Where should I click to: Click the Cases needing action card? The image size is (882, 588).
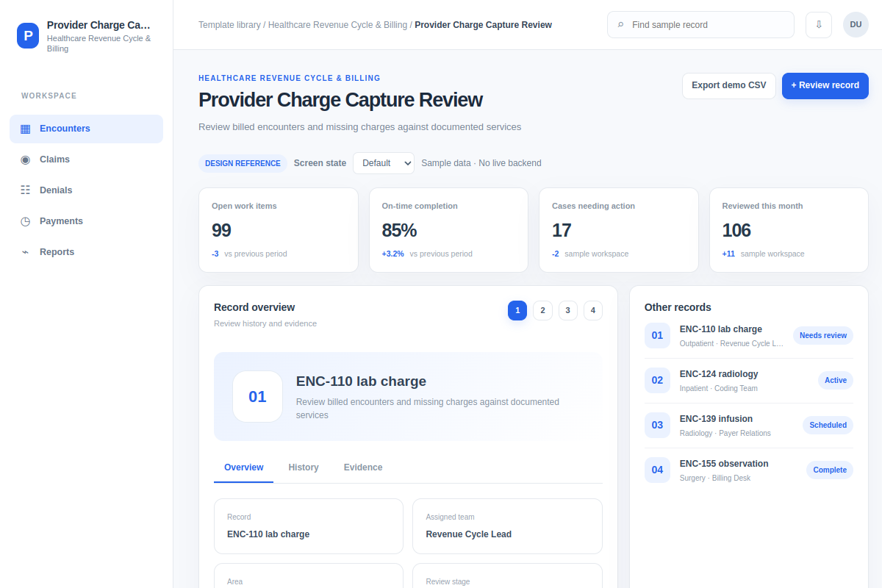pyautogui.click(x=619, y=230)
